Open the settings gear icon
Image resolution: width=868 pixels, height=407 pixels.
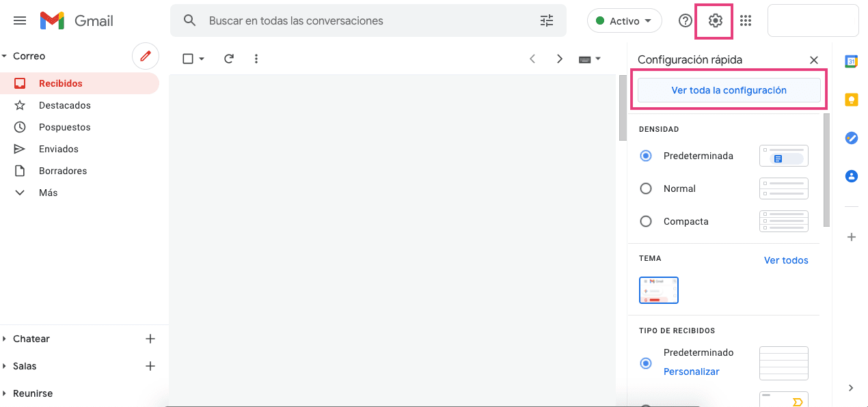[715, 21]
